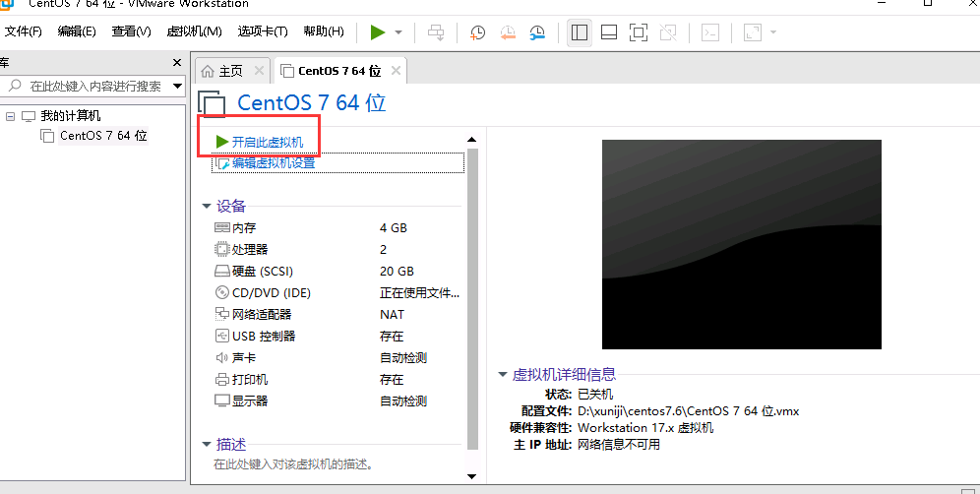Click the Workstation 17.x 虚拟机 compatibility text
This screenshot has height=494, width=980.
point(645,428)
